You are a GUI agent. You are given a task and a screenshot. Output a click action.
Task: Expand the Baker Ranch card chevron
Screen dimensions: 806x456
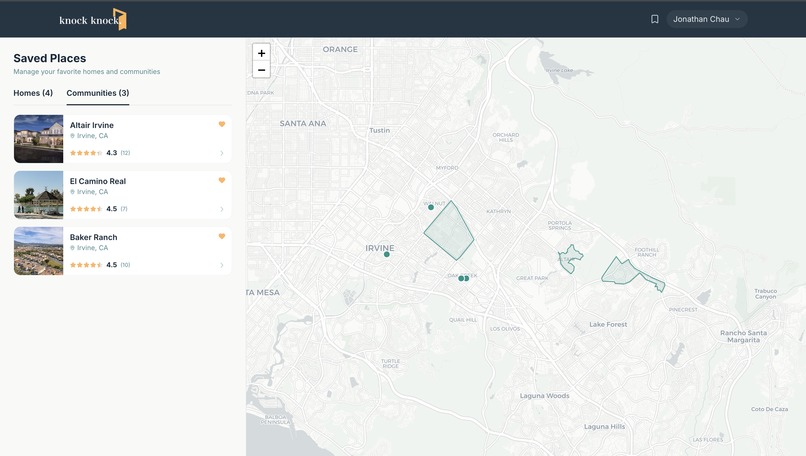coord(222,265)
